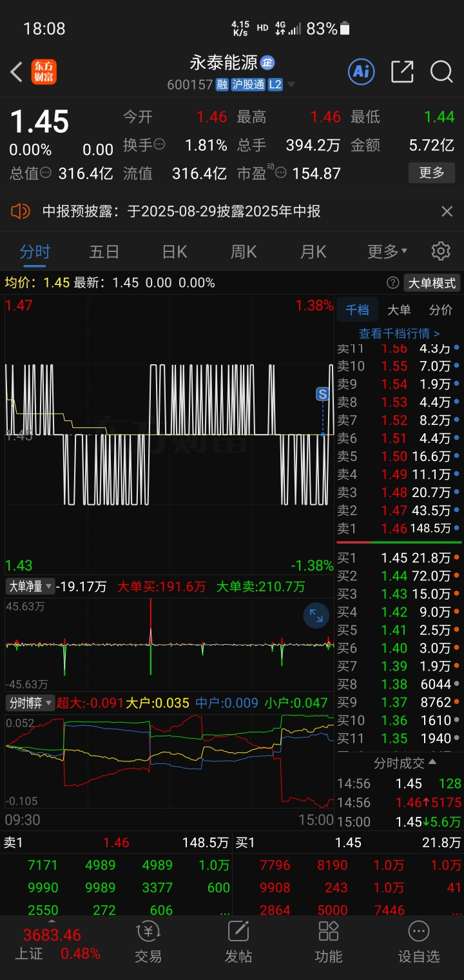
Task: Open the 大单净量 indicator dropdown
Action: (30, 586)
